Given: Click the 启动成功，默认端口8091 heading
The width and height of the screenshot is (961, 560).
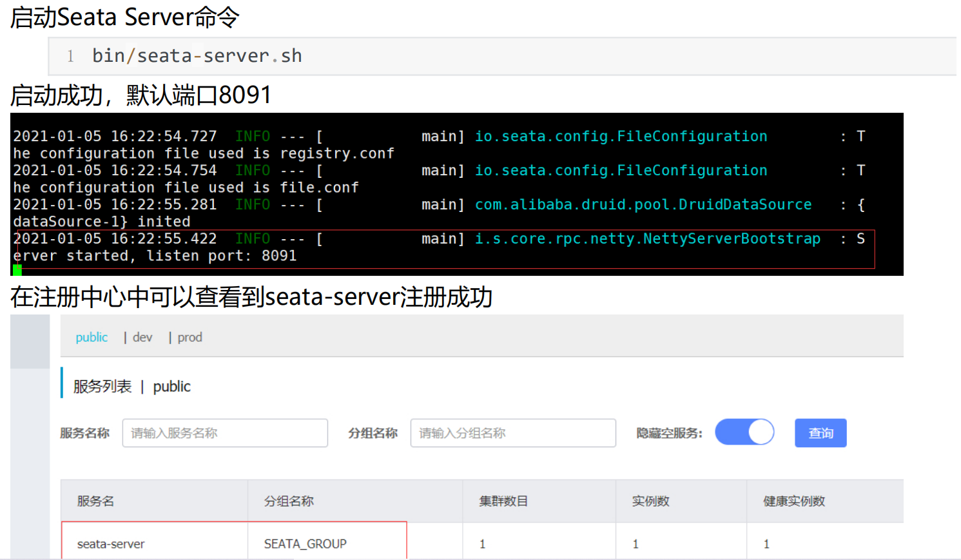Looking at the screenshot, I should (141, 95).
